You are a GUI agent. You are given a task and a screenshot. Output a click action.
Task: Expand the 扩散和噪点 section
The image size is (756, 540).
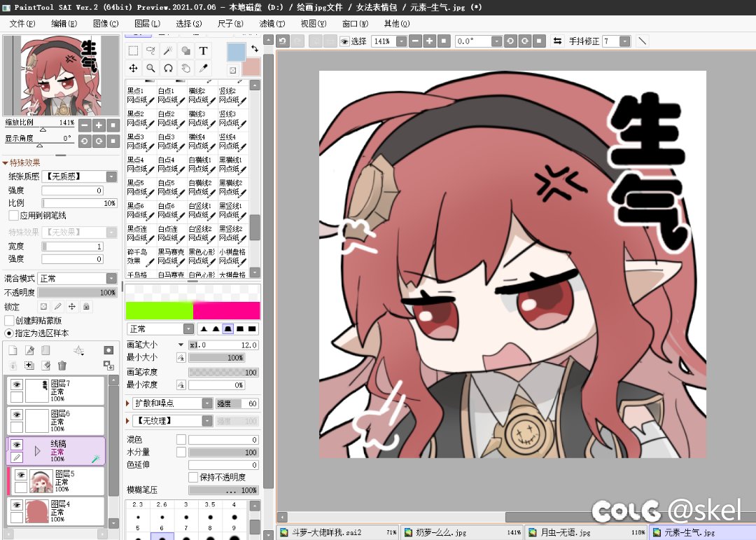click(128, 403)
